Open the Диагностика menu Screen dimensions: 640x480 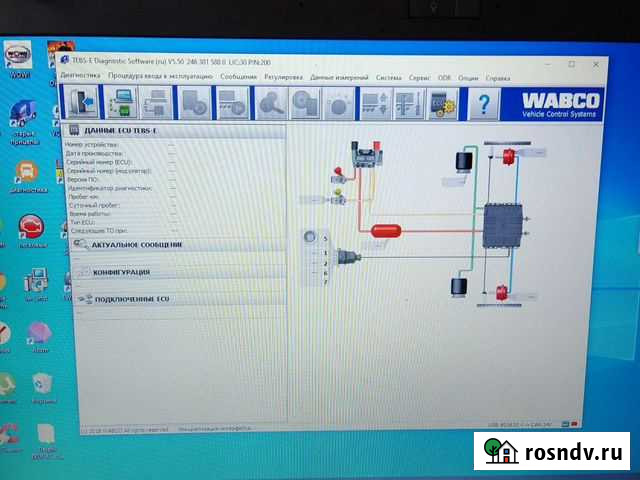click(x=80, y=76)
